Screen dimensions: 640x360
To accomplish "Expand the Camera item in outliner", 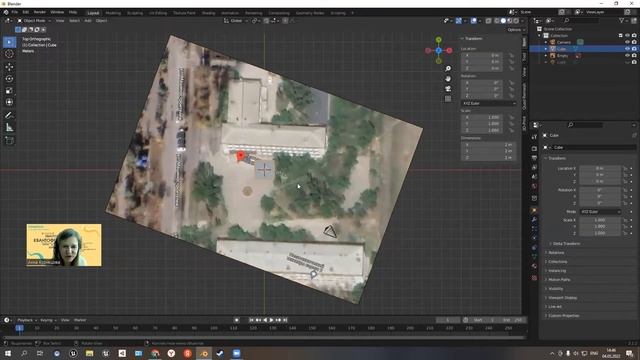I will click(546, 42).
